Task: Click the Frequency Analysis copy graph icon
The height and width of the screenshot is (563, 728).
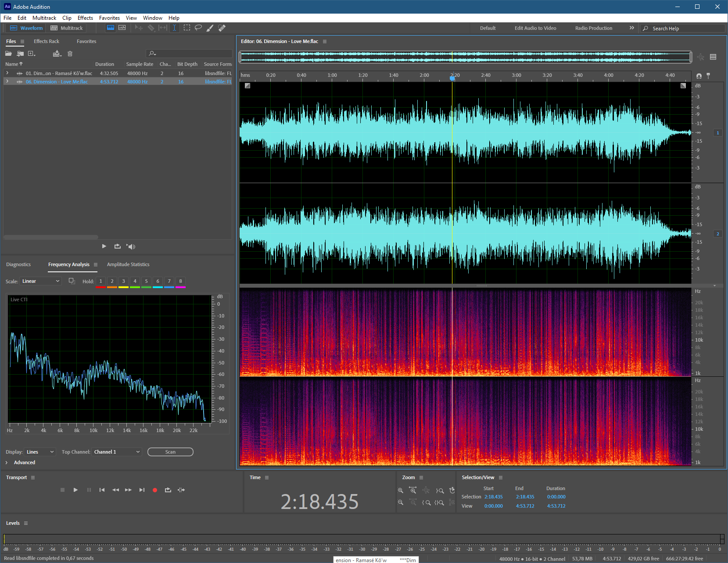Action: [72, 281]
